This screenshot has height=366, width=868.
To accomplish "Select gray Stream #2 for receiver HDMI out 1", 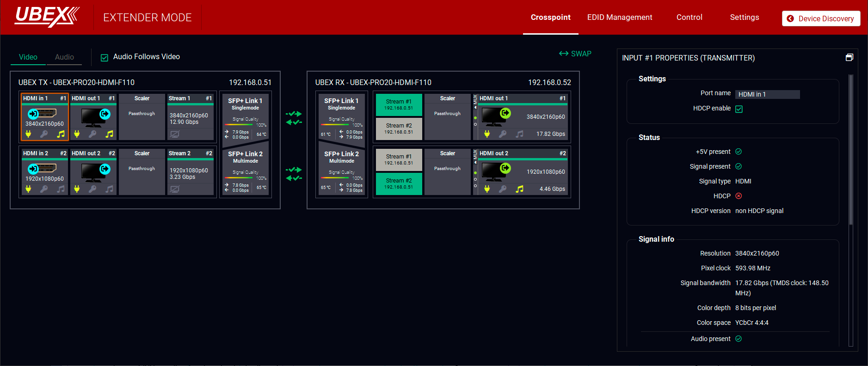I will pos(399,128).
